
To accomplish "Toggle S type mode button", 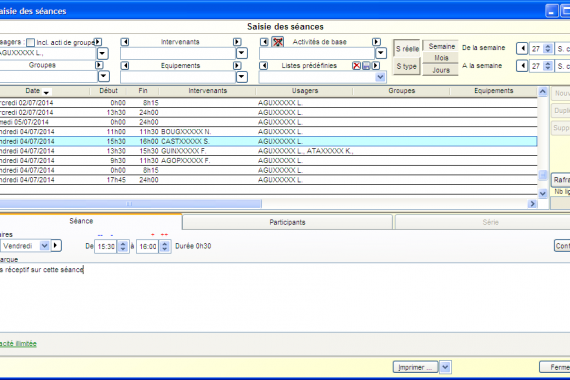I will coord(407,66).
